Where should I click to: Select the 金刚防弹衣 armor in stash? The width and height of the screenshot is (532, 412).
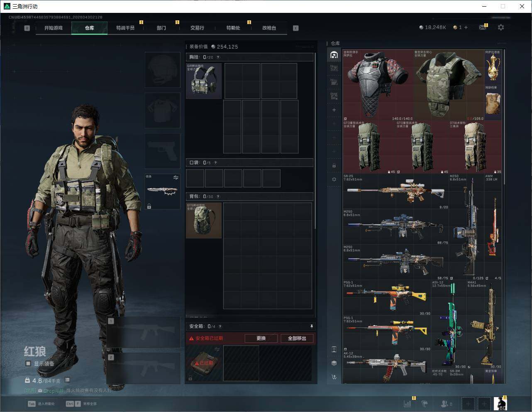(378, 85)
